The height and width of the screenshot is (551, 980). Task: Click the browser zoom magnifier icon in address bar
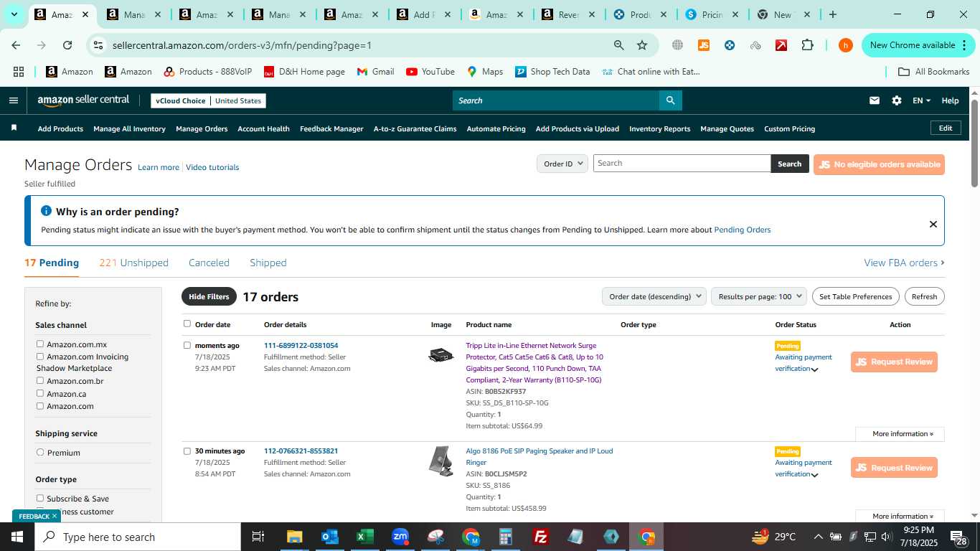[x=618, y=45]
